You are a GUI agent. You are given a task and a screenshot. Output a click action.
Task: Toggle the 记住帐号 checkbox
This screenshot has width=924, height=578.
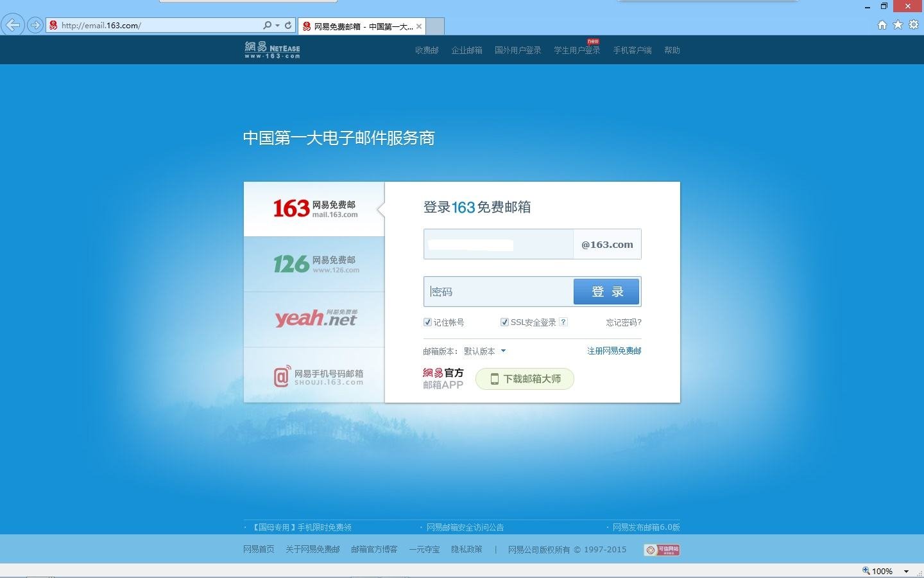427,322
